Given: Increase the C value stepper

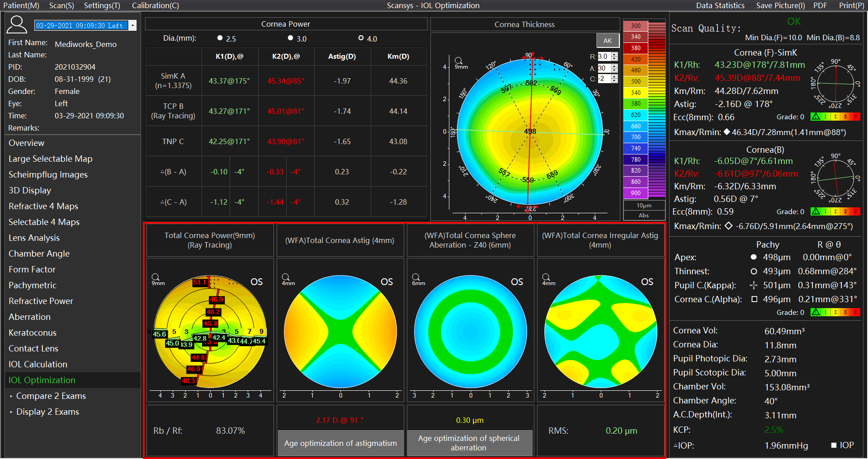Looking at the screenshot, I should [614, 76].
